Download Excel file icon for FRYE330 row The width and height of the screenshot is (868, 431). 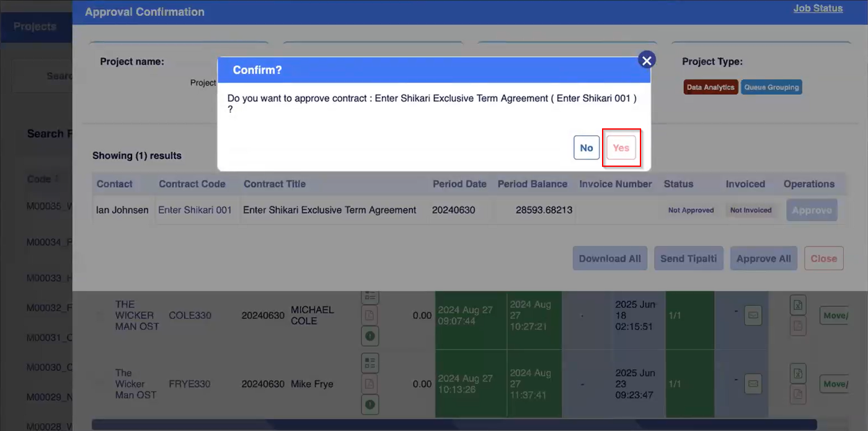pos(798,373)
